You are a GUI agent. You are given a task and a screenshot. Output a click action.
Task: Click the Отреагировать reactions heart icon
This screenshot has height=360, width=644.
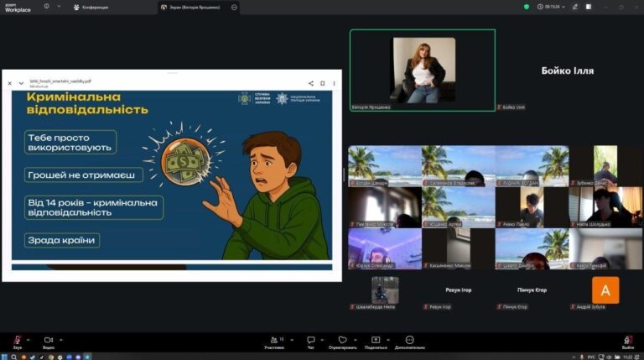point(342,341)
